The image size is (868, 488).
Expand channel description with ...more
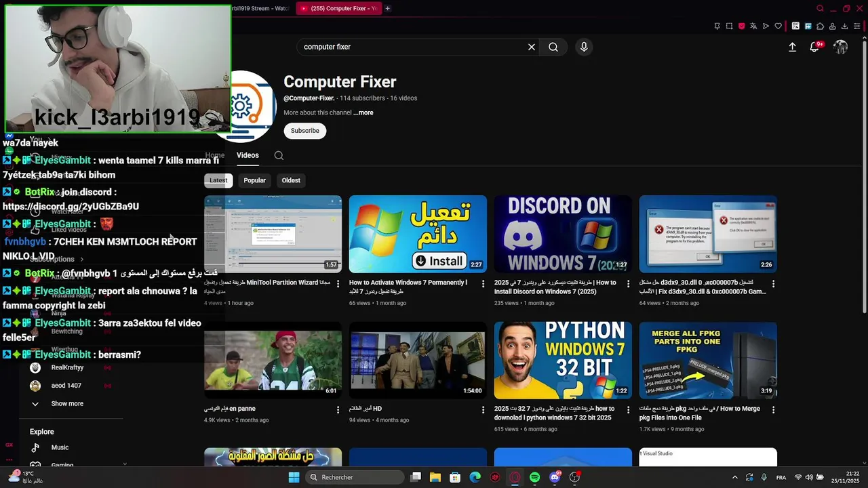[363, 113]
